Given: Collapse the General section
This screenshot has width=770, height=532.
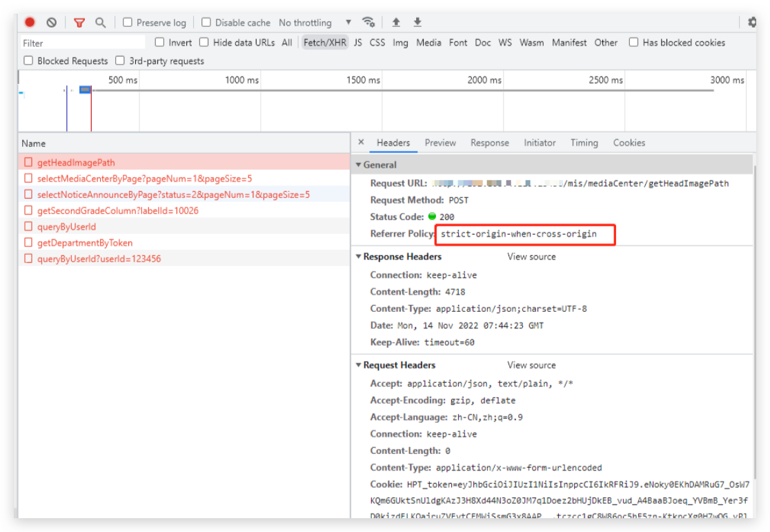Looking at the screenshot, I should click(359, 164).
